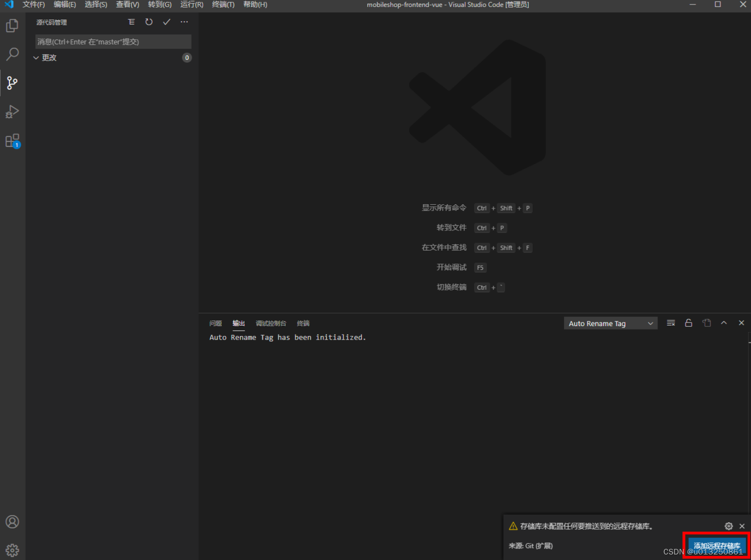Screen dimensions: 751x560
Task: Click the 源代码管理 panel title
Action: pyautogui.click(x=51, y=23)
